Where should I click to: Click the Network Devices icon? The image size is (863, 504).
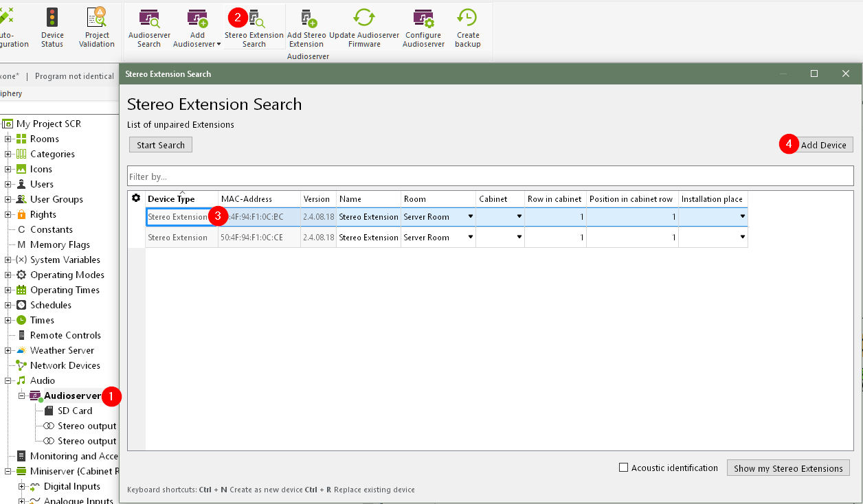click(x=21, y=365)
